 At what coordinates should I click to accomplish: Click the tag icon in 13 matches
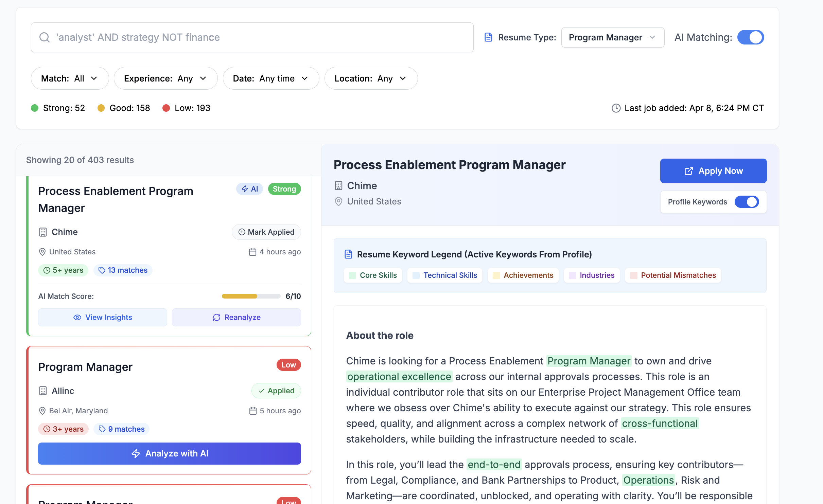click(102, 270)
